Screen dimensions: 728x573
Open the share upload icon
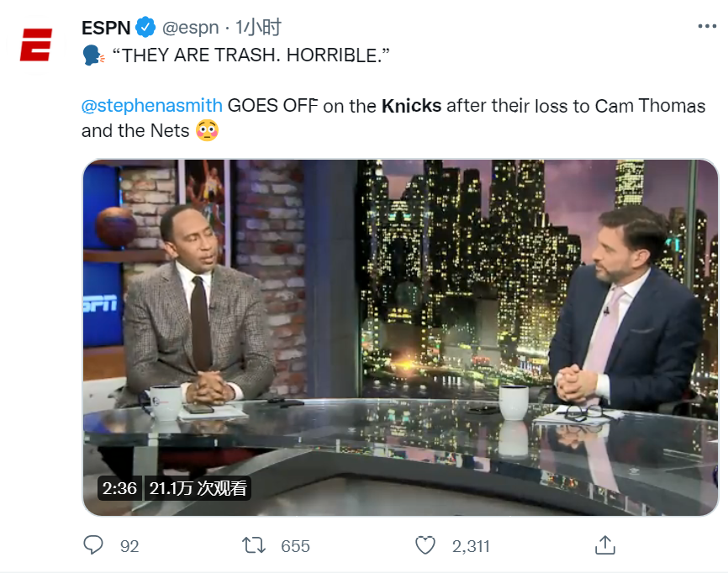pyautogui.click(x=604, y=545)
